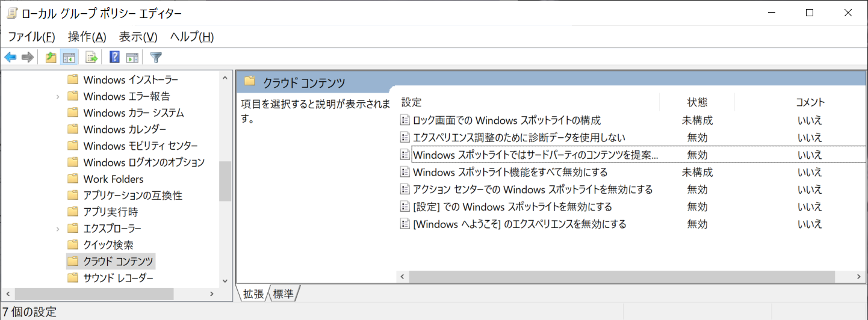
Task: Click the setting icon for [設定] での Windows スポットライト
Action: coord(405,207)
